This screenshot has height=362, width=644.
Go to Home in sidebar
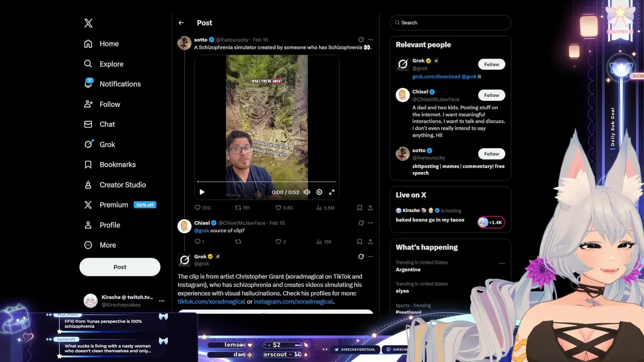point(102,44)
